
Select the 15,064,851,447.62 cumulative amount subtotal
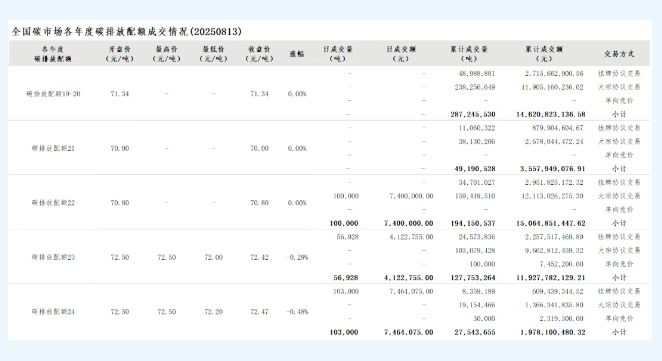click(551, 223)
